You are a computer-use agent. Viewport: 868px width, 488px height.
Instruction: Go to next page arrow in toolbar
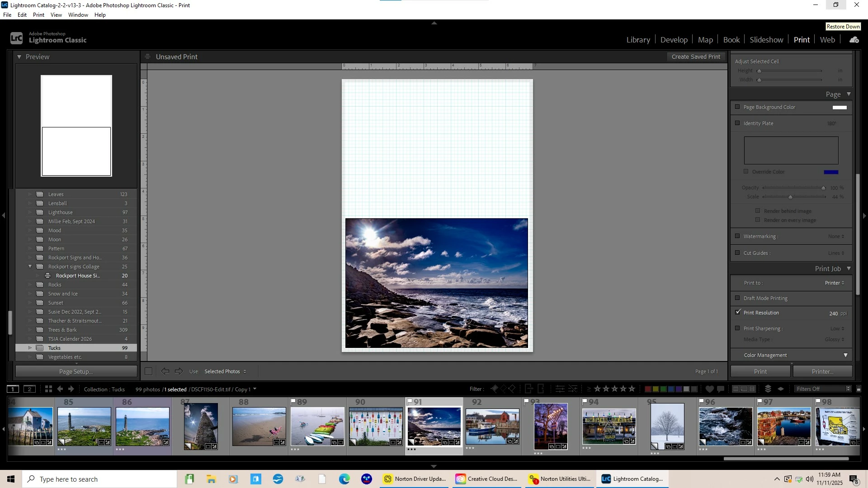click(x=179, y=371)
